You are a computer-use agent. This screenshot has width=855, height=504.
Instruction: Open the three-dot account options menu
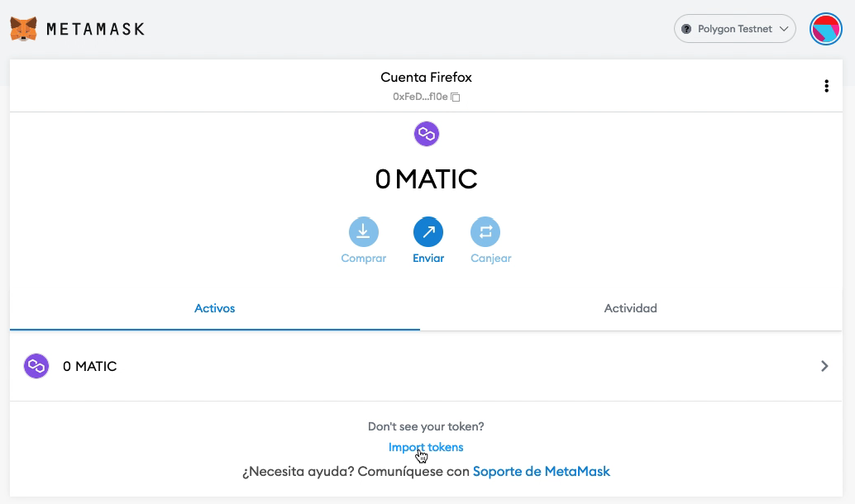coord(827,86)
